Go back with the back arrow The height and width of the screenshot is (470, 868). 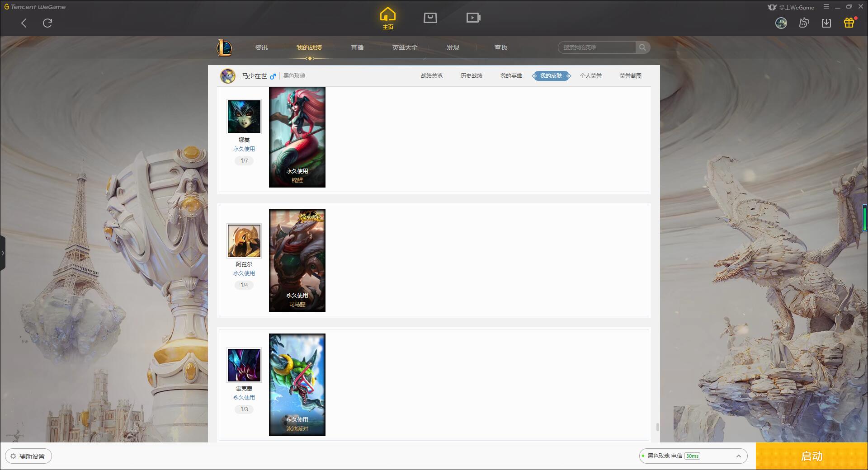tap(24, 23)
